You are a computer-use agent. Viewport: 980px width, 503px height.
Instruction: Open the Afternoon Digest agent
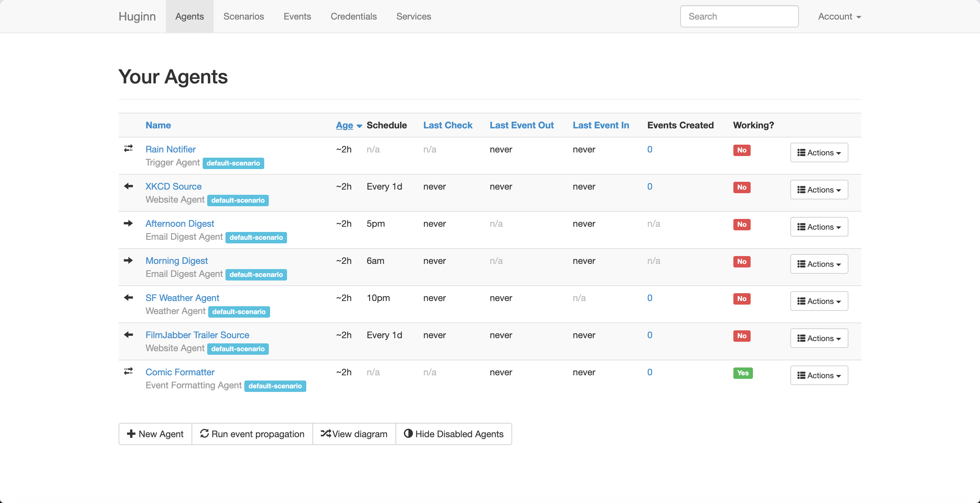(x=180, y=223)
